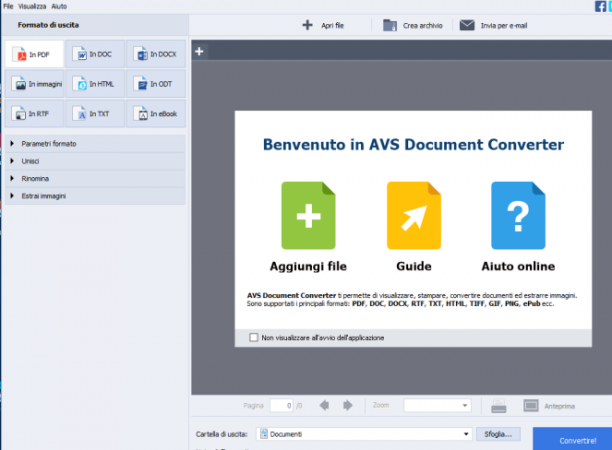Click the green Aggiungi file icon
Image resolution: width=612 pixels, height=450 pixels.
pyautogui.click(x=308, y=215)
